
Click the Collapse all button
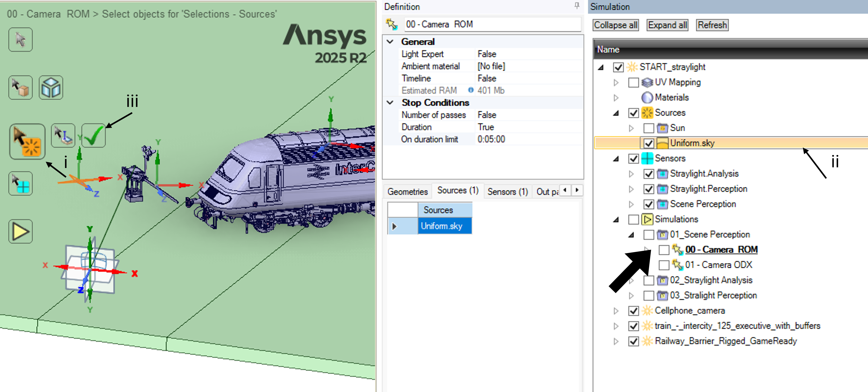point(615,25)
